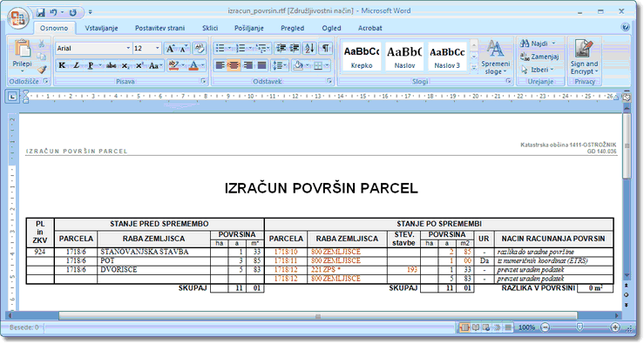Apply strikethrough abc formatting
This screenshot has width=644, height=344.
tap(111, 65)
